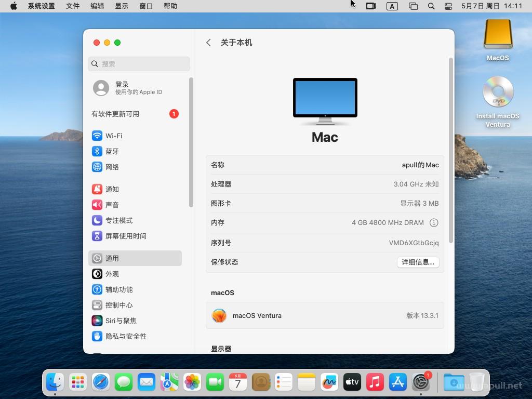Click the serial number VMD6XGtbGcjq
Screen dimensions: 532x399
click(x=414, y=243)
